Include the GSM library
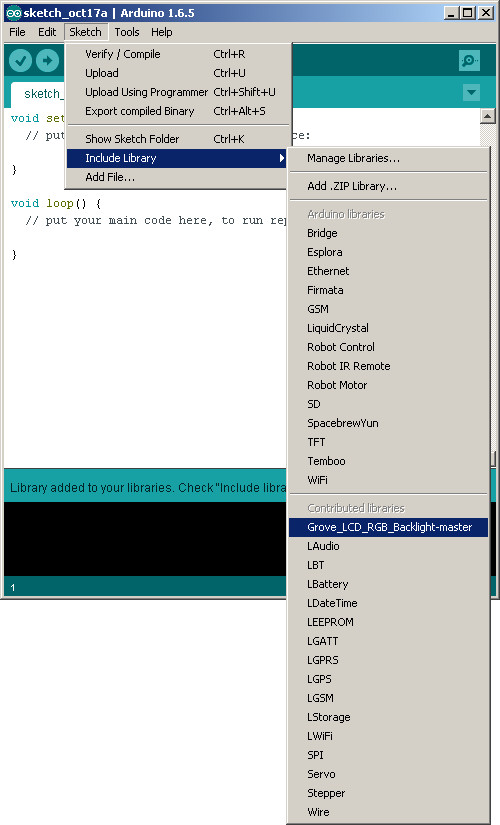500x825 pixels. (x=388, y=309)
